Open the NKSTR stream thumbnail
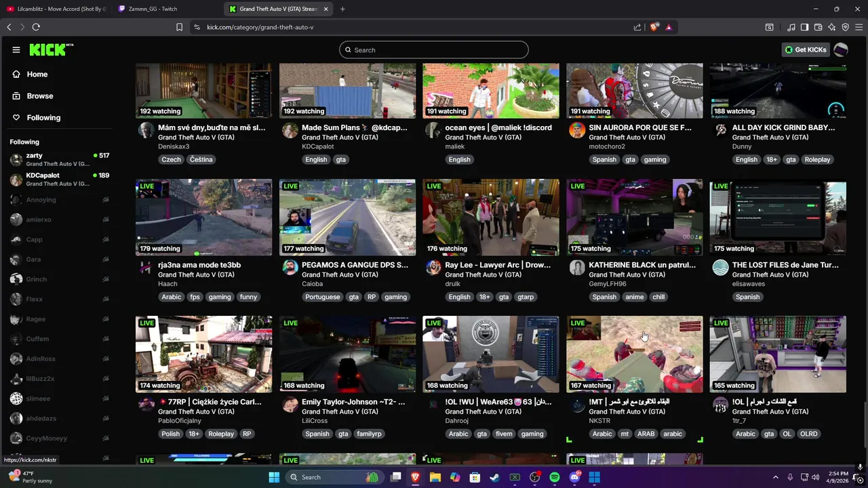Image resolution: width=868 pixels, height=488 pixels. (x=635, y=354)
